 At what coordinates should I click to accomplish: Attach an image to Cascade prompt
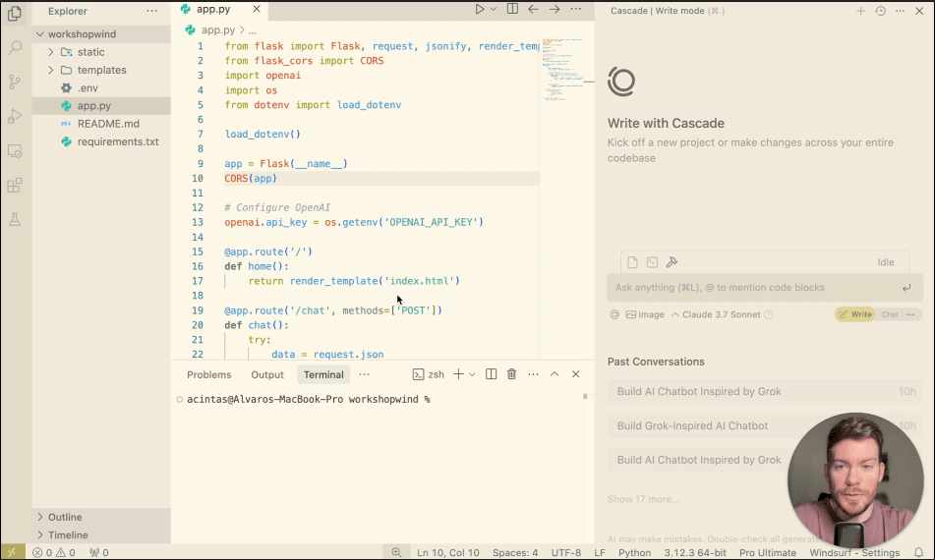pos(645,314)
